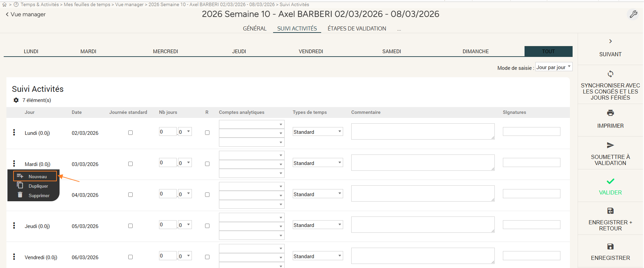This screenshot has width=644, height=268.
Task: Click the printer icon for Imprimer
Action: coord(610,113)
